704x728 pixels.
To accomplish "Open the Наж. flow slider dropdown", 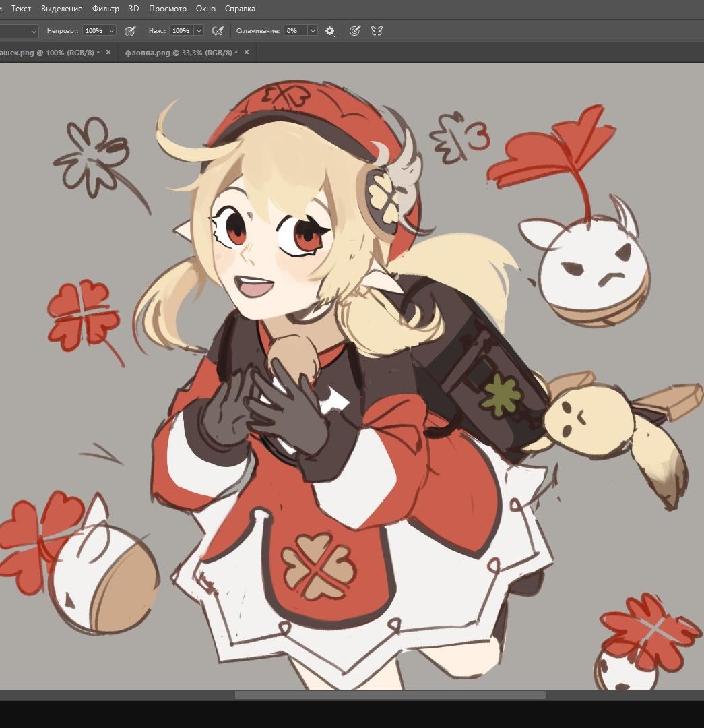I will 199,30.
